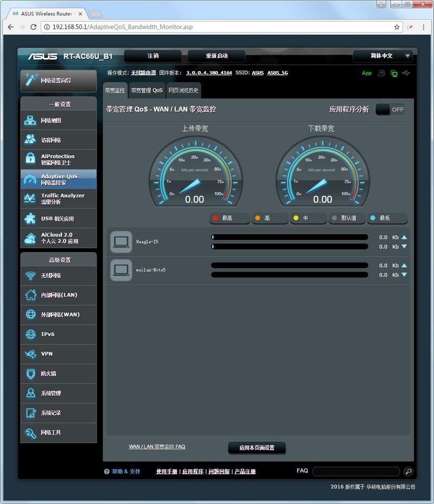Click the 注销 logout button

[x=153, y=56]
